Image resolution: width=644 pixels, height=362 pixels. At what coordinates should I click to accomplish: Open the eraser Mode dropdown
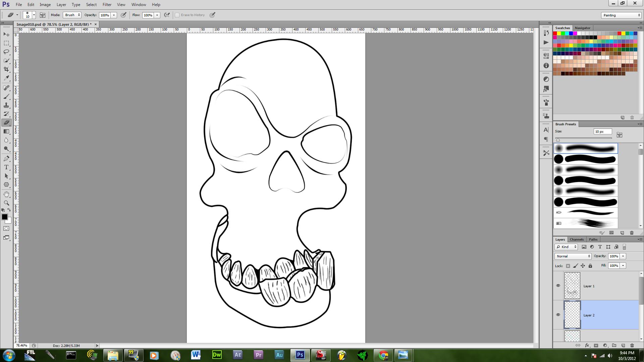[x=72, y=15]
